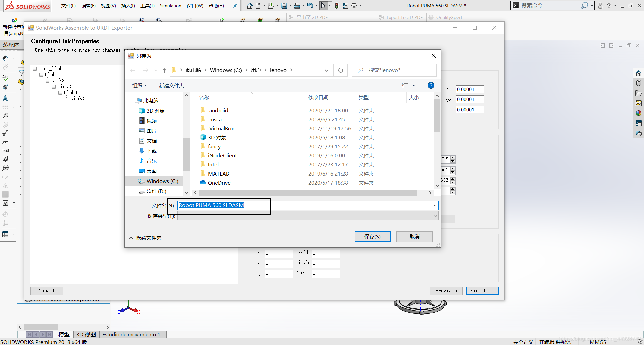This screenshot has height=345, width=644.
Task: Open SolidWorks Resources home tab icon
Action: [639, 73]
